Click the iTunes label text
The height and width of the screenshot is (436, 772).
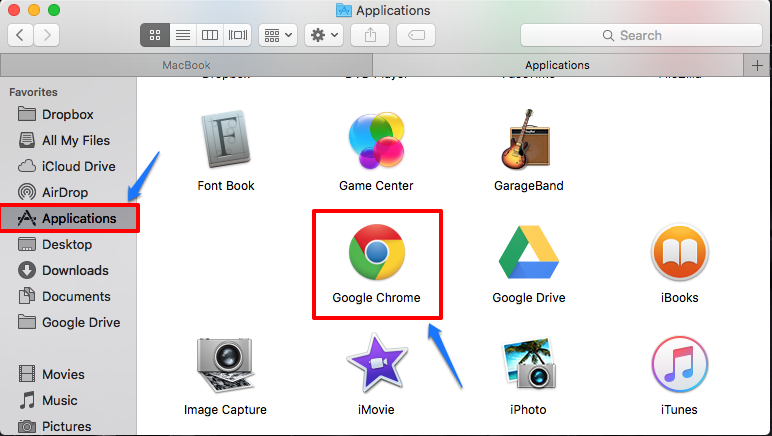point(679,409)
